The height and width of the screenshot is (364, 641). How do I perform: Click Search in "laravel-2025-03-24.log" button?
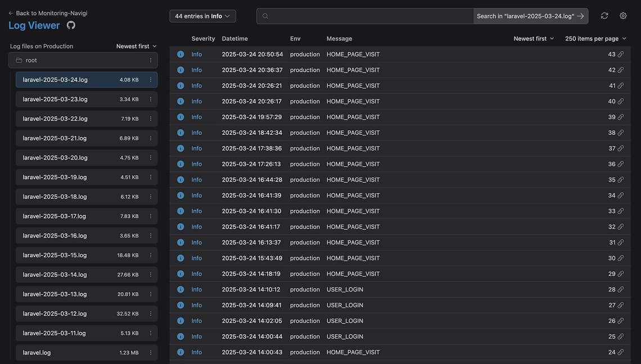coord(531,16)
